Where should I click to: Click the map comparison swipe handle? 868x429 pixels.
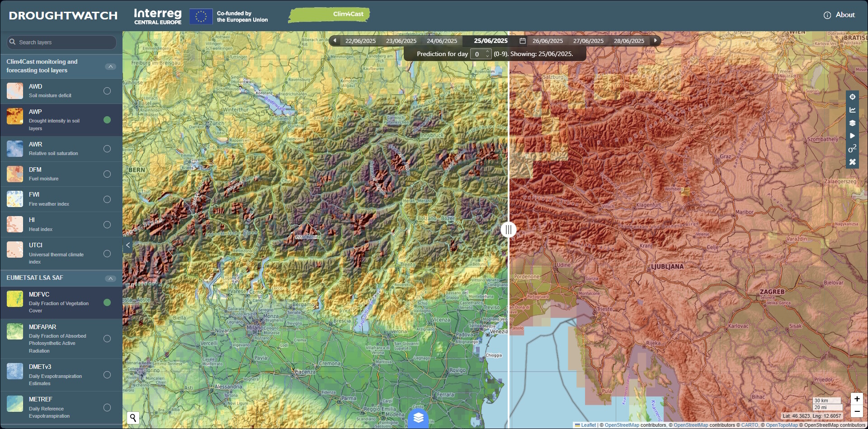[509, 230]
